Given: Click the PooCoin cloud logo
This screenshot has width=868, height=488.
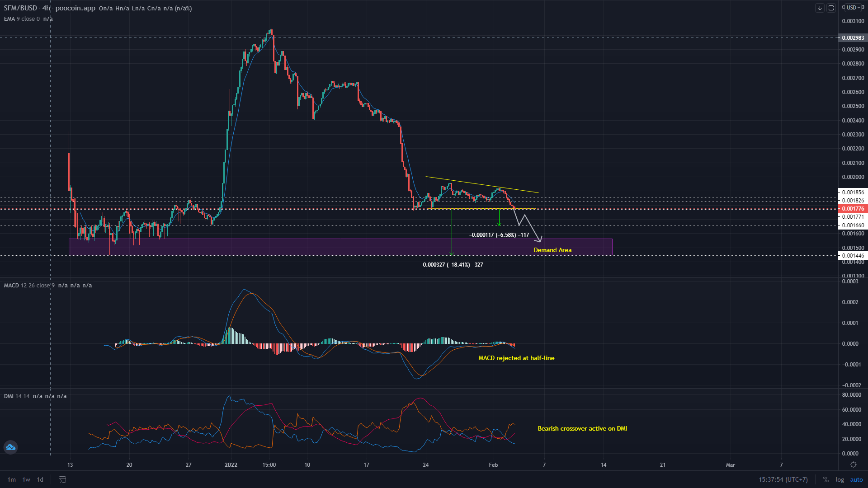Looking at the screenshot, I should pos(10,447).
